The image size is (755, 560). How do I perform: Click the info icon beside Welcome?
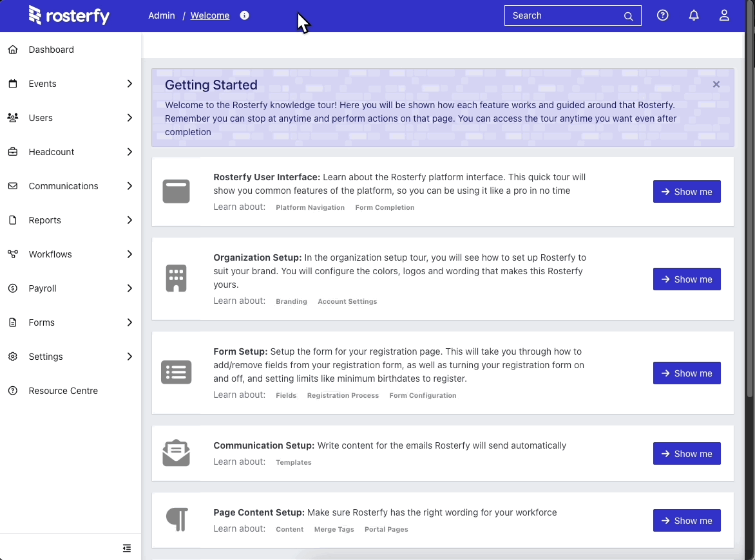(x=245, y=15)
